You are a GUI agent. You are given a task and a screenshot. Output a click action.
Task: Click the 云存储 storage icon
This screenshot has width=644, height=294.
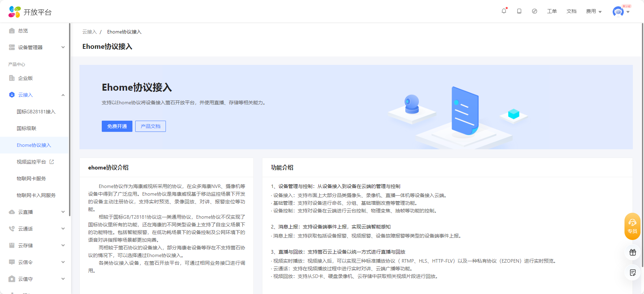coord(12,246)
